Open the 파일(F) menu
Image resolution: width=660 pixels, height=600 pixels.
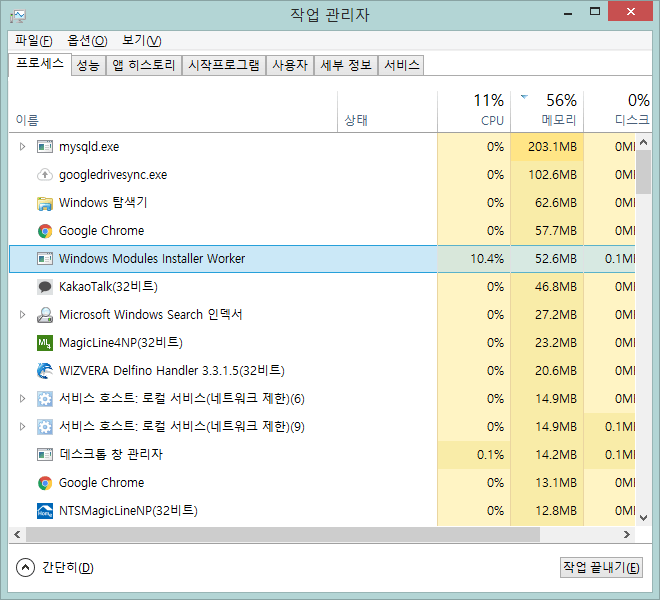[34, 40]
